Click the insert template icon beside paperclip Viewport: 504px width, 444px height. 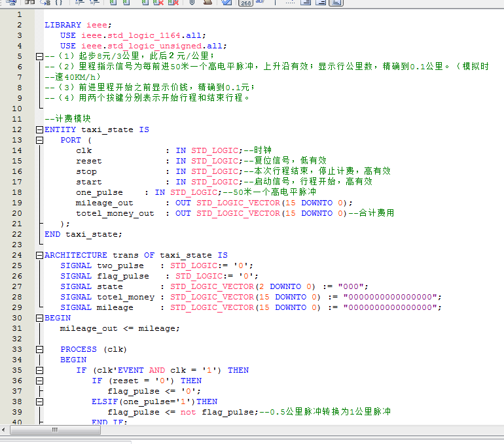[x=207, y=3]
